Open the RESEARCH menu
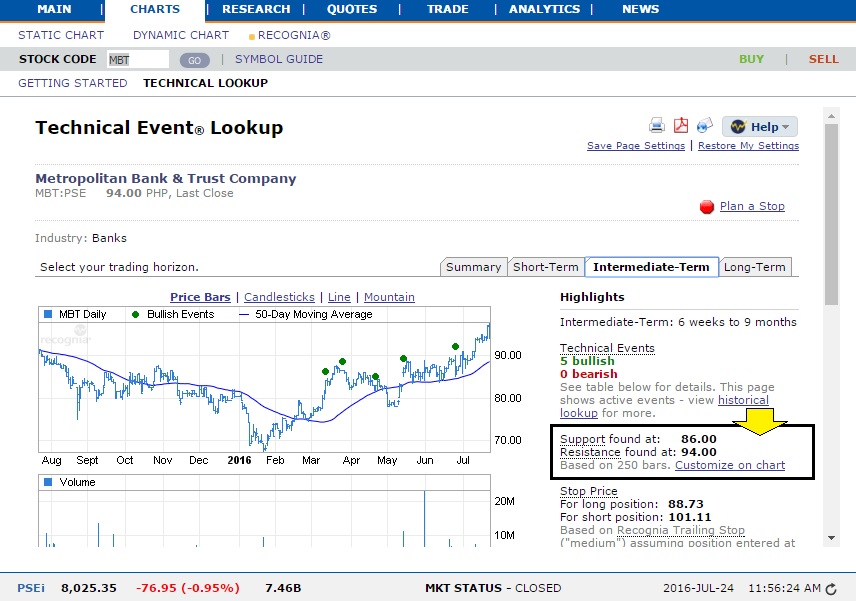856x601 pixels. click(x=255, y=9)
